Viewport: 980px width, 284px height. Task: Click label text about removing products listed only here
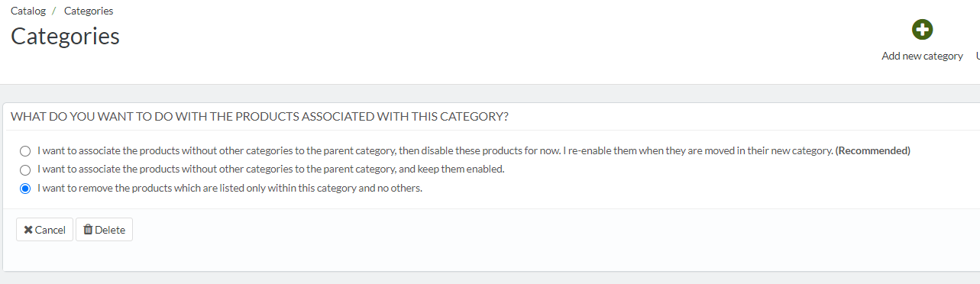(230, 188)
